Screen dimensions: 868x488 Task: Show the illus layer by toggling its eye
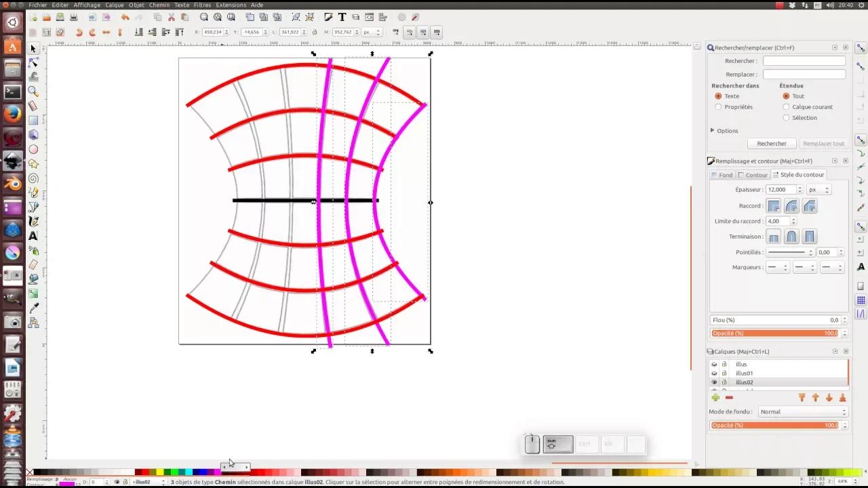[714, 364]
